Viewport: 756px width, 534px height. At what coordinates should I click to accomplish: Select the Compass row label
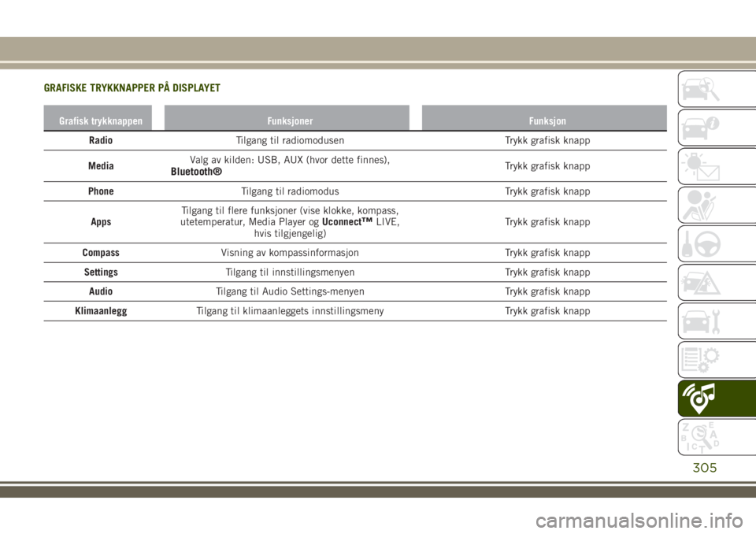(x=101, y=253)
